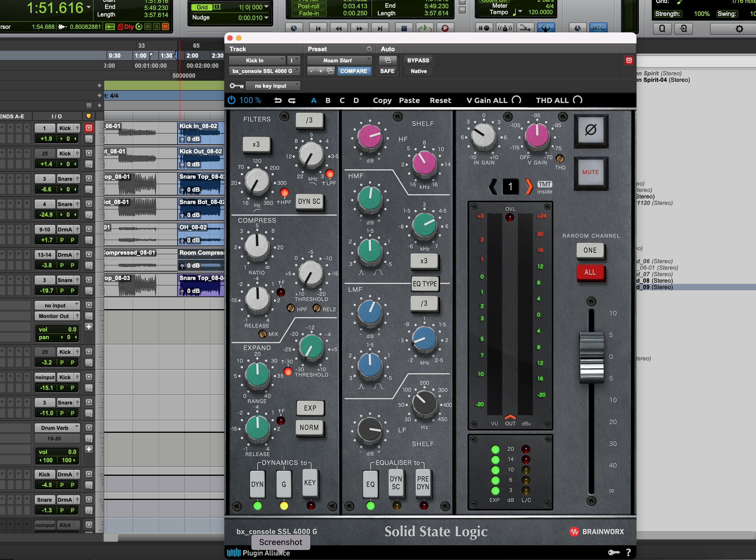This screenshot has height=560, width=756.
Task: Switch to settings slot B
Action: point(328,101)
